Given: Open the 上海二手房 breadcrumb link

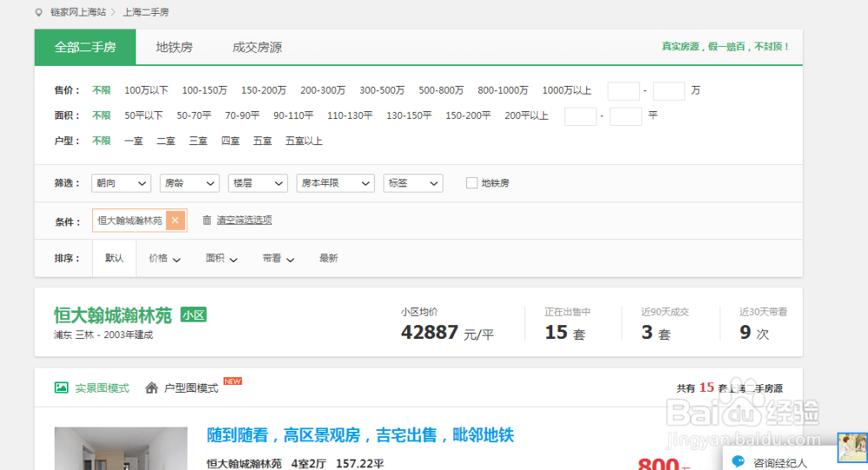Looking at the screenshot, I should point(146,12).
